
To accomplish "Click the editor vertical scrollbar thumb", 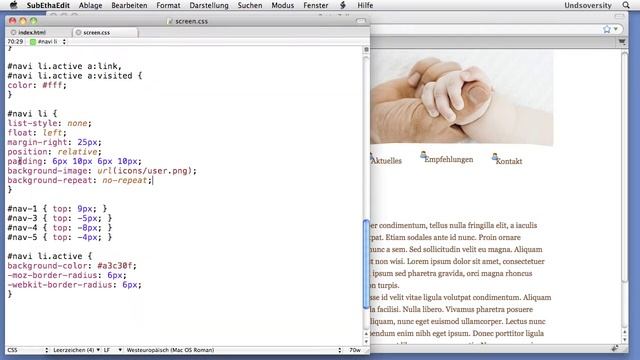I will 366,264.
